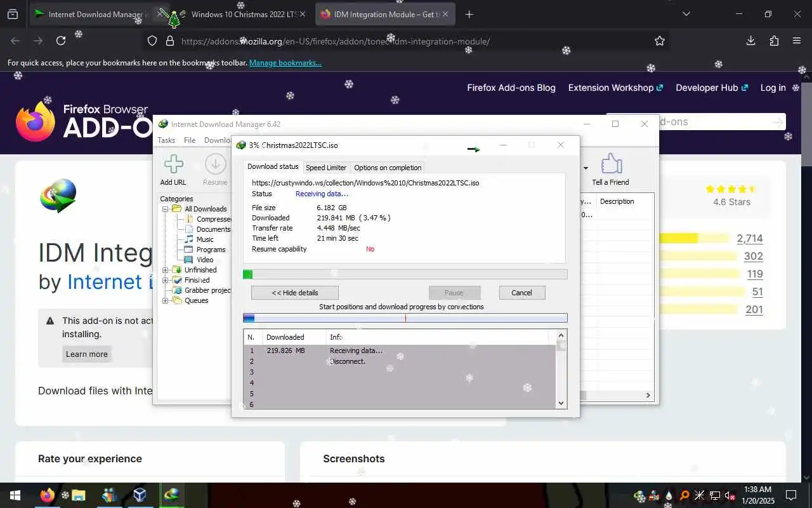
Task: Click the Description column header
Action: 617,201
